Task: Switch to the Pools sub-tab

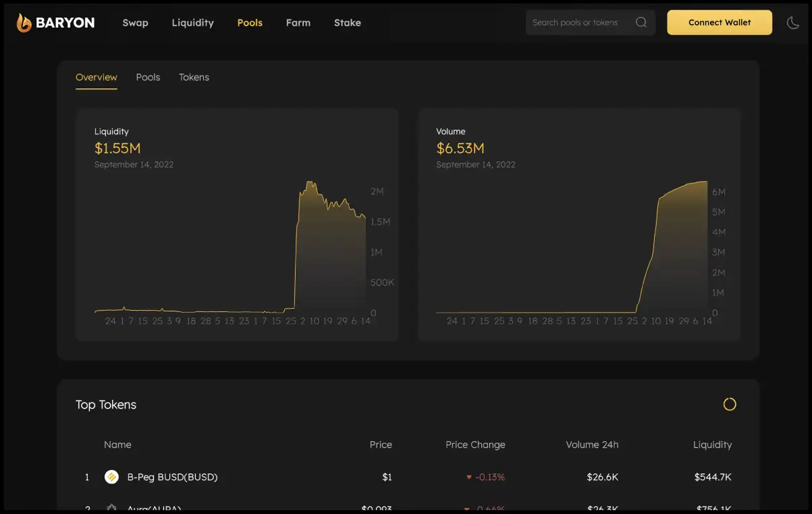Action: point(148,77)
